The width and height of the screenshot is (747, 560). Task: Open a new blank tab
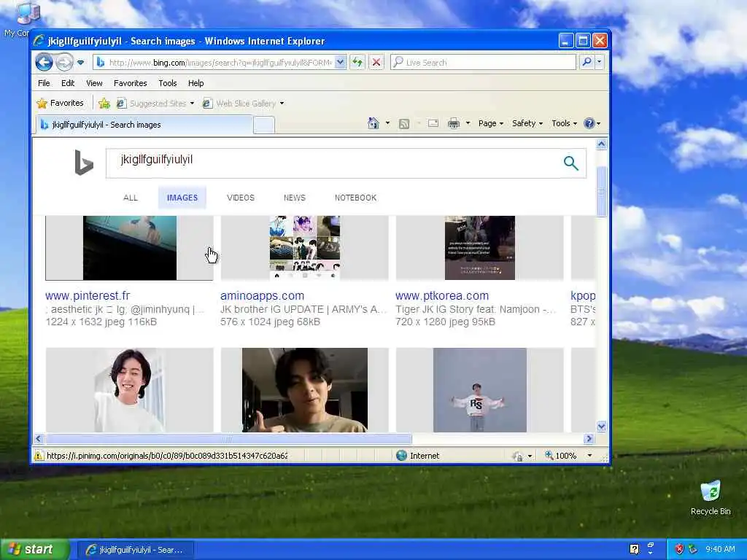pyautogui.click(x=263, y=125)
